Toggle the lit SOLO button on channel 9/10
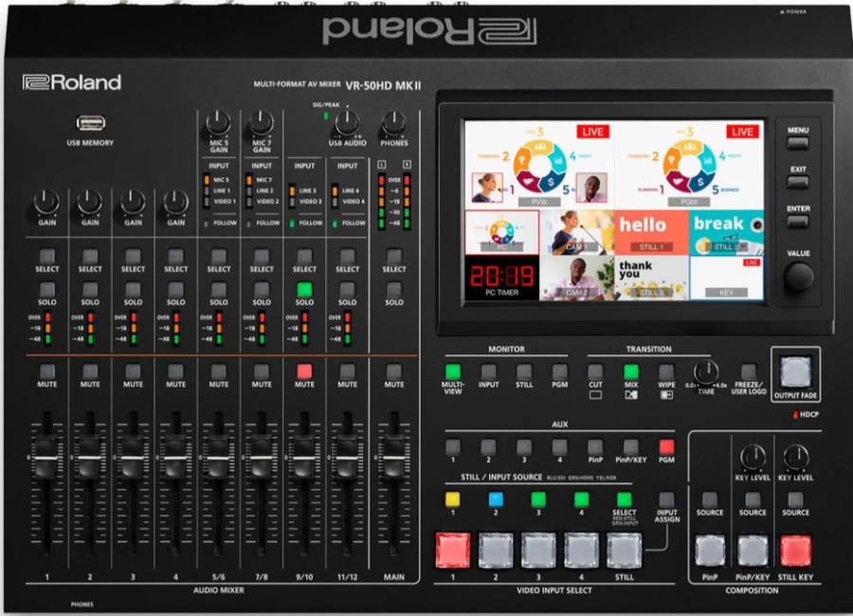 tap(304, 290)
